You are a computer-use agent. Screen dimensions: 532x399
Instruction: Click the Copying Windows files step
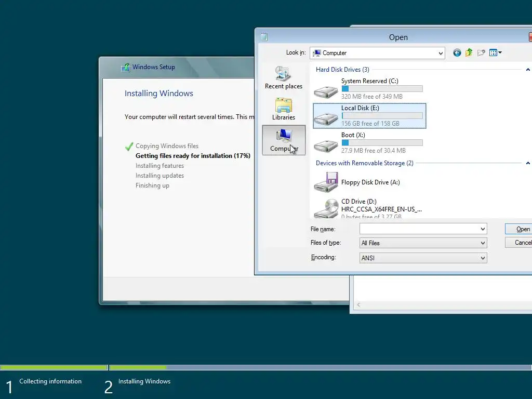click(167, 146)
